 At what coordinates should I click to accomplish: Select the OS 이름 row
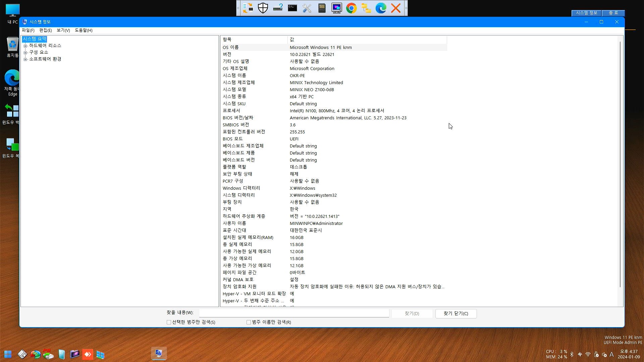(334, 47)
